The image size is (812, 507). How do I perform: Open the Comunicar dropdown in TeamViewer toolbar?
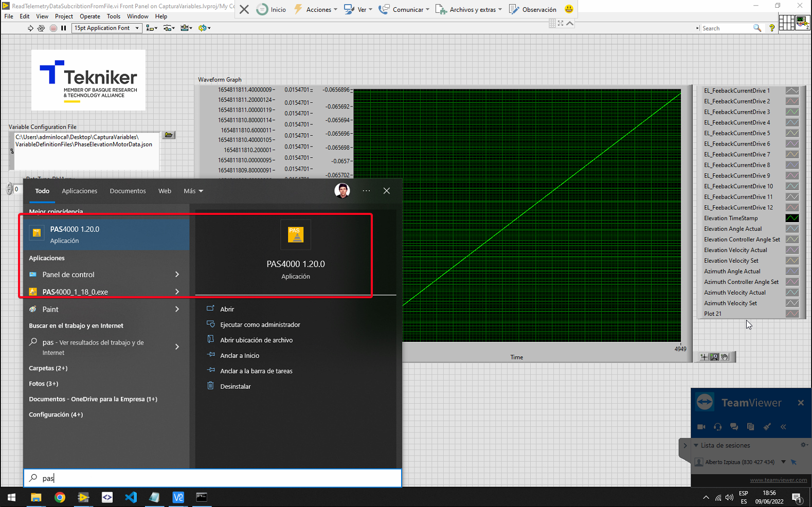[x=404, y=9]
